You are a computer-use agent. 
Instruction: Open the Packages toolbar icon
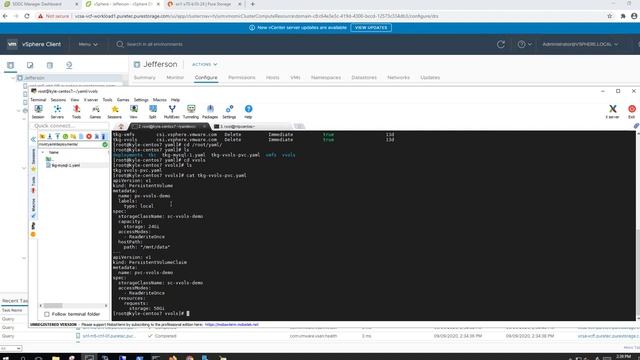[210, 111]
